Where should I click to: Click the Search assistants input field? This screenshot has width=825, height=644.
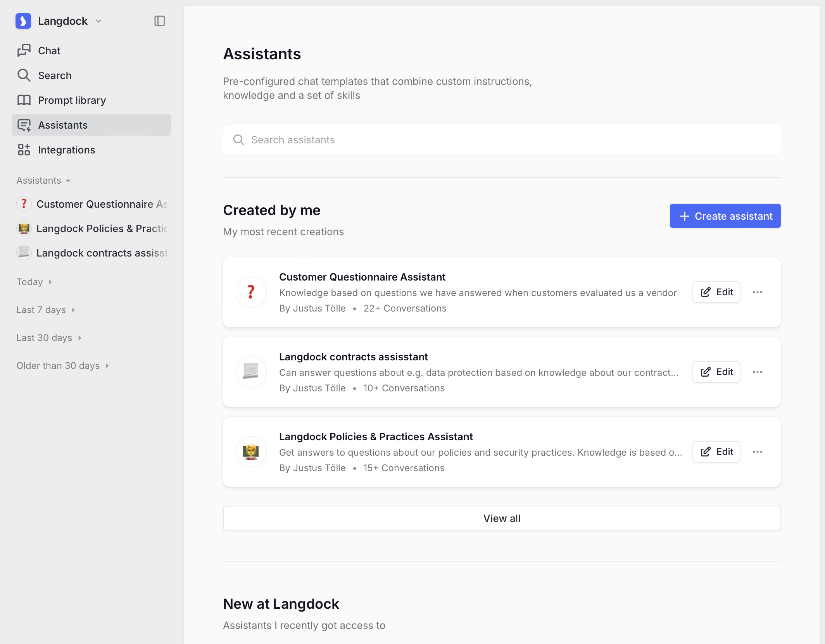(501, 140)
